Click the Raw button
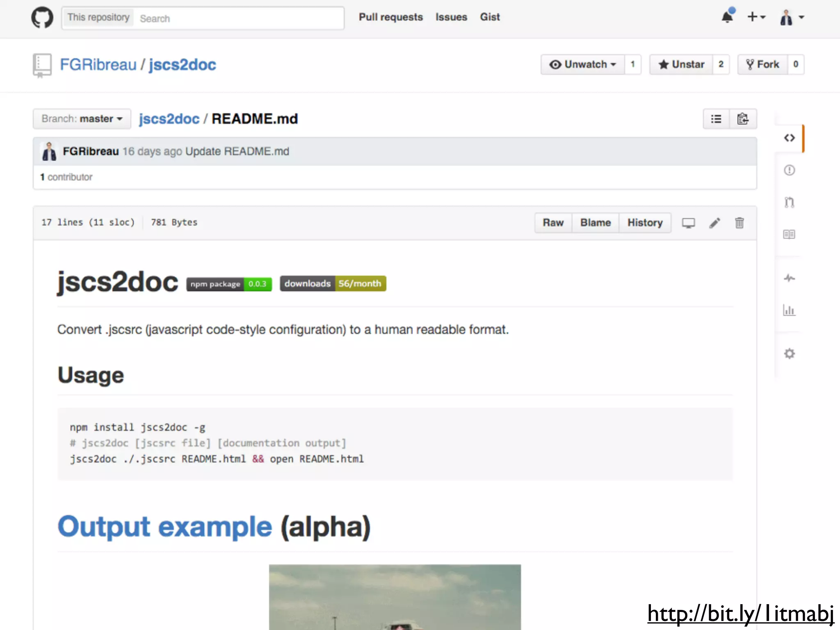840x630 pixels. 553,223
